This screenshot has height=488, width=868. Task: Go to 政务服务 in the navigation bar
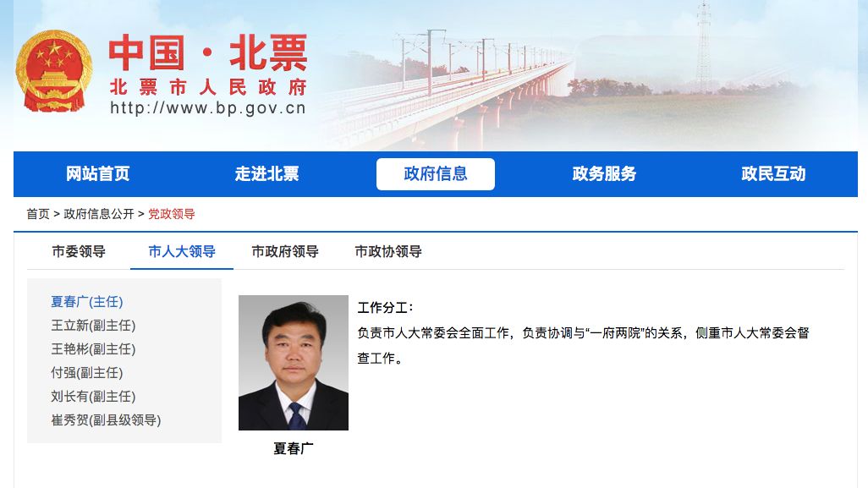point(605,173)
